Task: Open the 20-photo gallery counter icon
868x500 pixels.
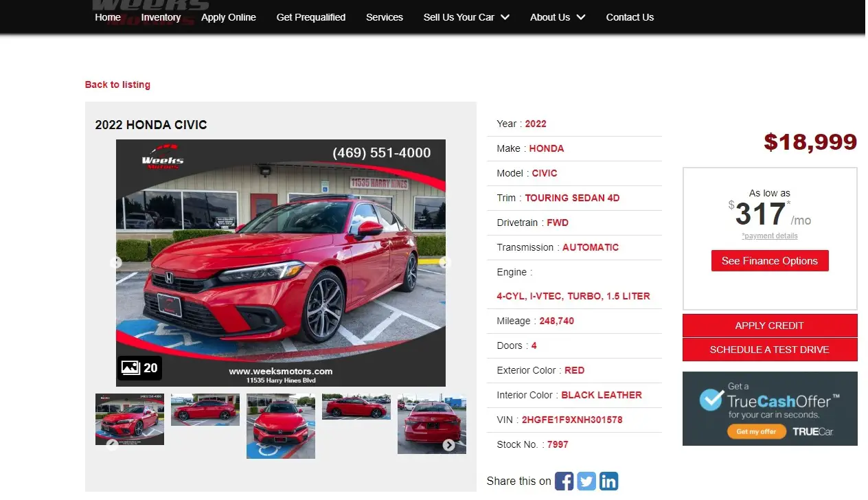Action: tap(139, 367)
